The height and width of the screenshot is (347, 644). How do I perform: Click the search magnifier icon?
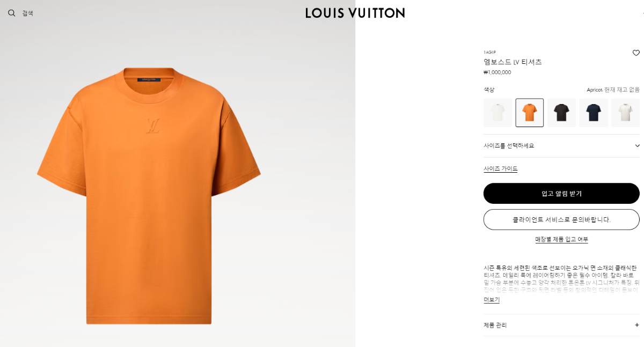pyautogui.click(x=12, y=13)
